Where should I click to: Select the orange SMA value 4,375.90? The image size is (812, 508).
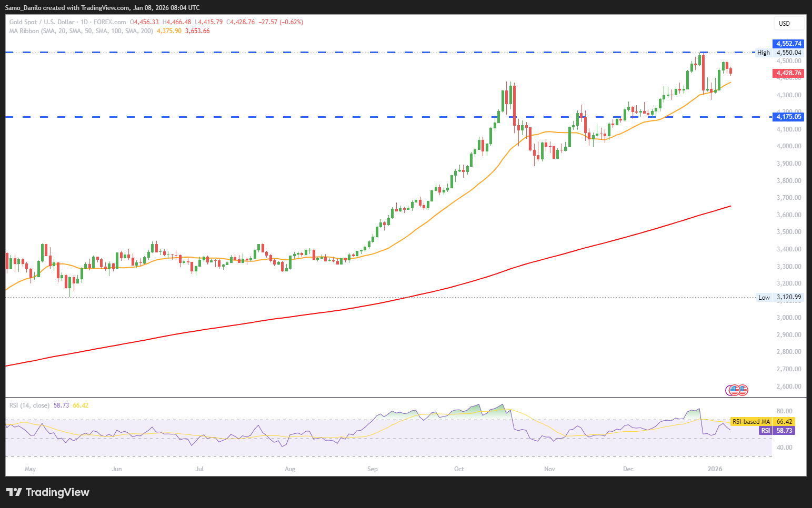tap(169, 31)
